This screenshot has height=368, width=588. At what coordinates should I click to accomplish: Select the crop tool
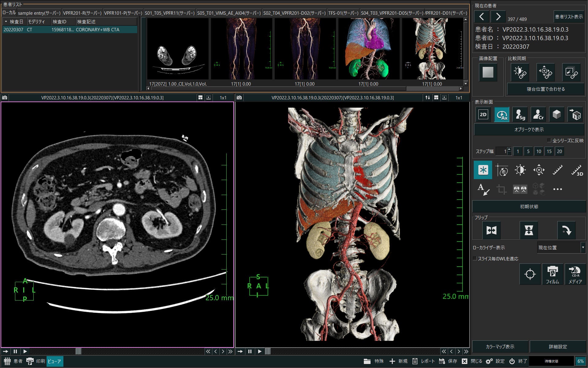coord(502,189)
